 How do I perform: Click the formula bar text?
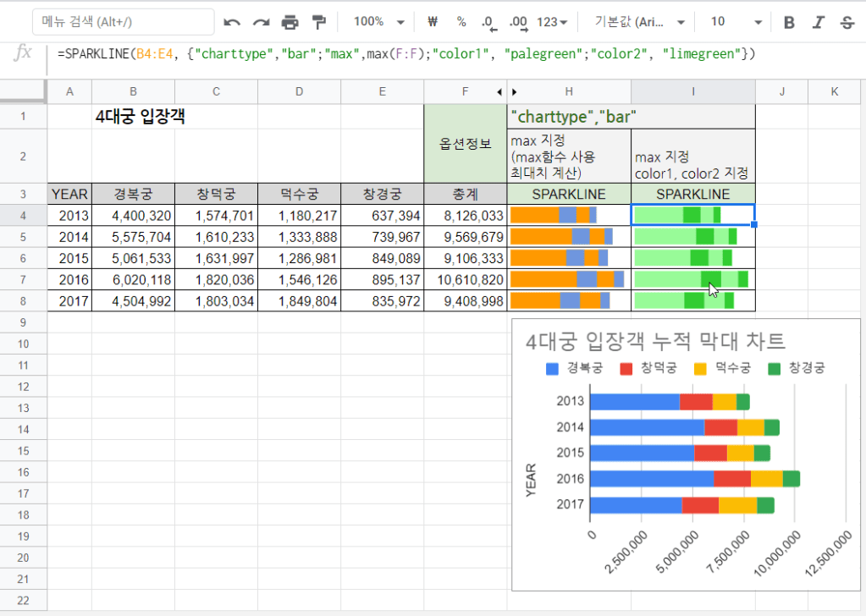(x=406, y=54)
